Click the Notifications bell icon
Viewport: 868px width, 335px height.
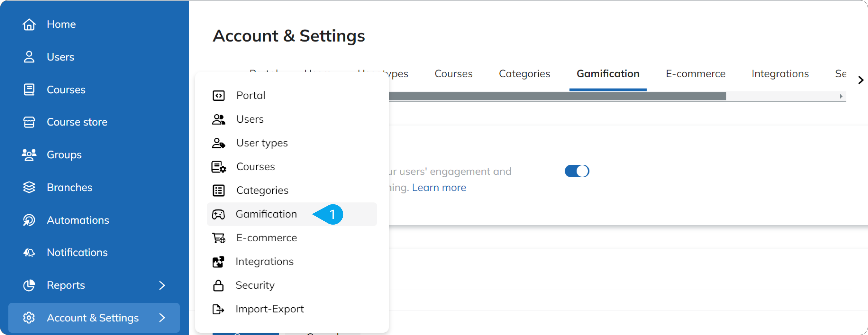29,252
